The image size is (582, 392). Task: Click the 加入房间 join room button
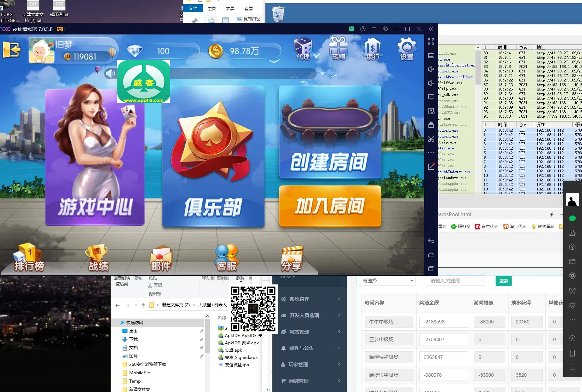[330, 206]
